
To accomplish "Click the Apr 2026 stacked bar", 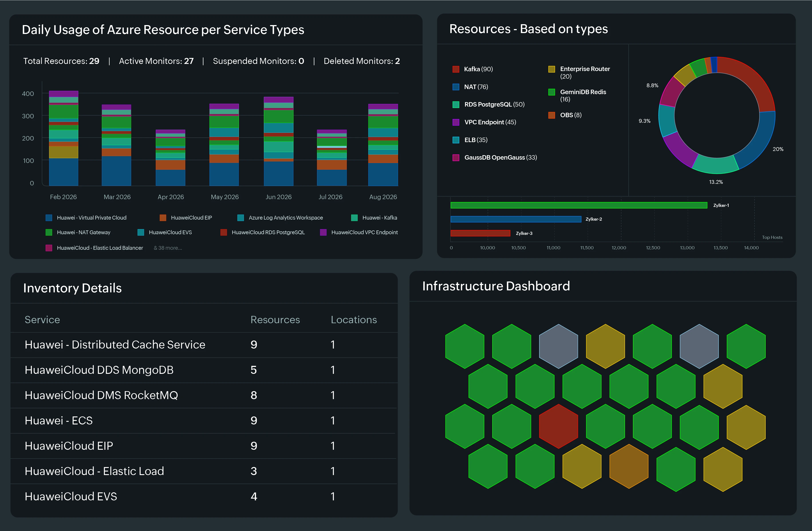I will pos(170,158).
